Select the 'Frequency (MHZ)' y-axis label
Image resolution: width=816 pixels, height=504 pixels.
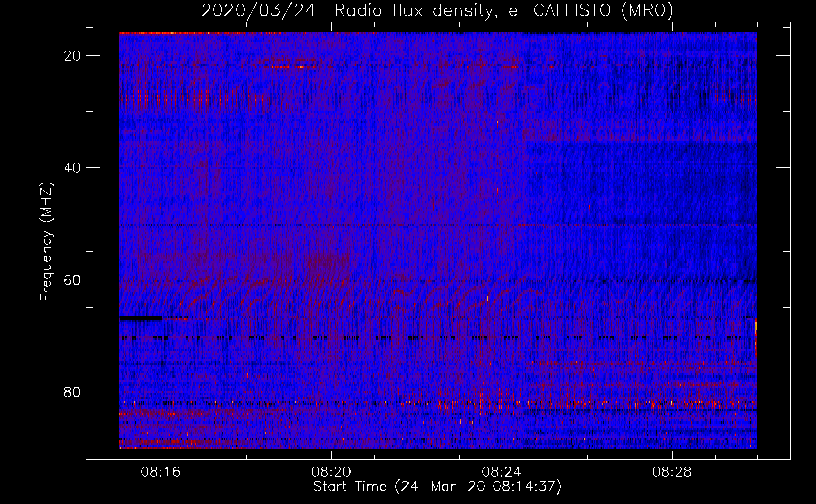[x=46, y=242]
